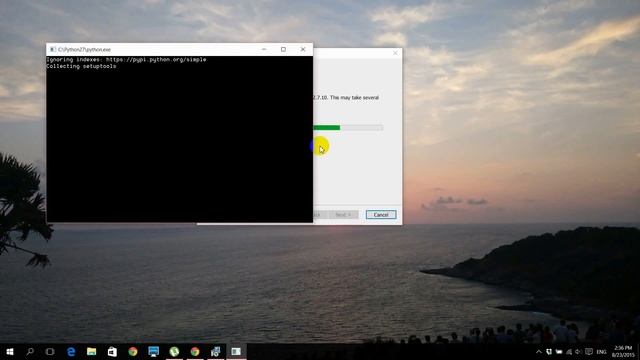Screen dimensions: 640x360
Task: Minimize the python.exe console window
Action: 264,49
